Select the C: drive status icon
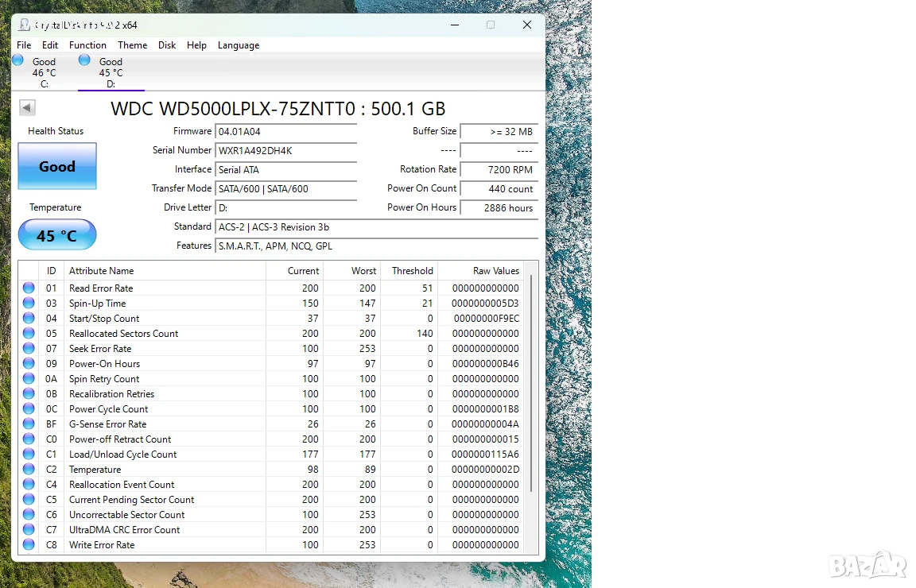Image resolution: width=916 pixels, height=588 pixels. pos(18,60)
